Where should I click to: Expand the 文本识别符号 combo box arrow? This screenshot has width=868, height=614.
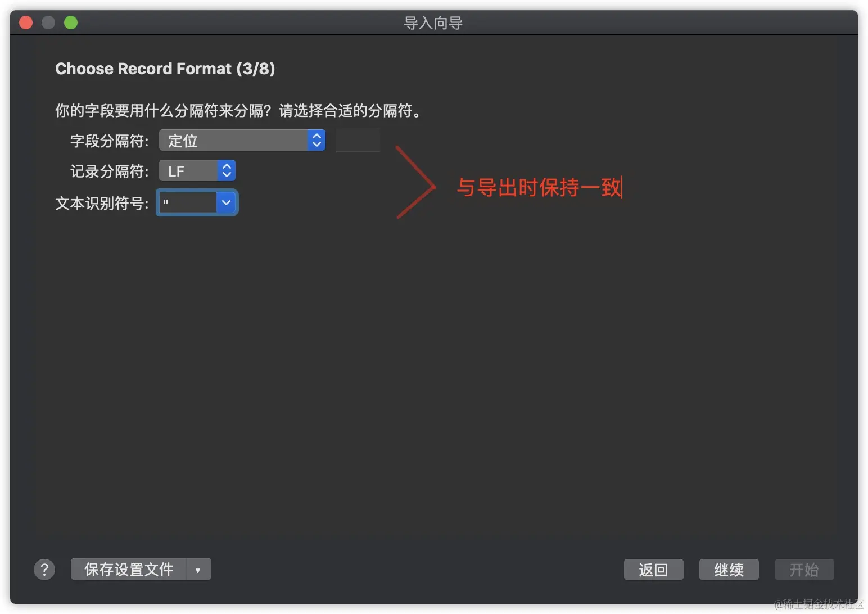click(227, 202)
